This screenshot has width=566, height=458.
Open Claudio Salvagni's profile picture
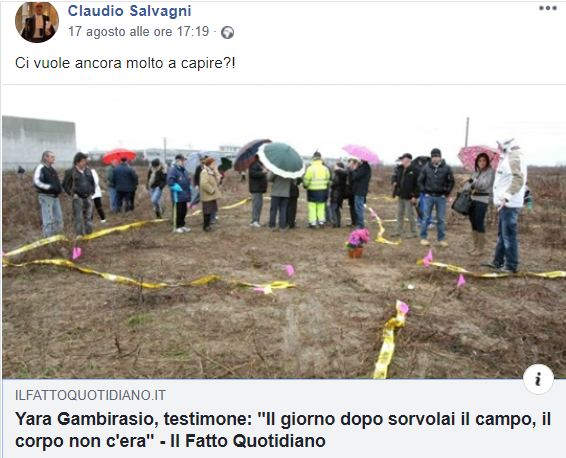pyautogui.click(x=37, y=22)
